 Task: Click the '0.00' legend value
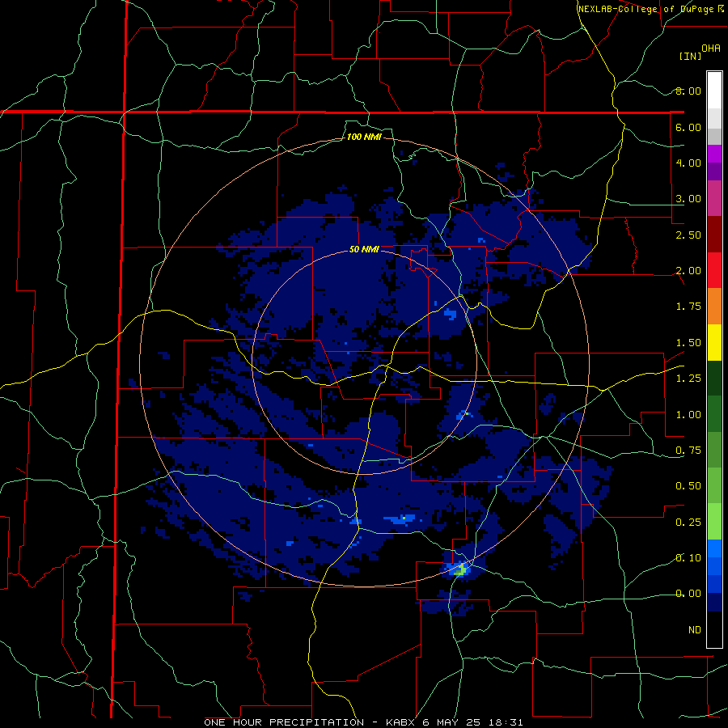(688, 594)
